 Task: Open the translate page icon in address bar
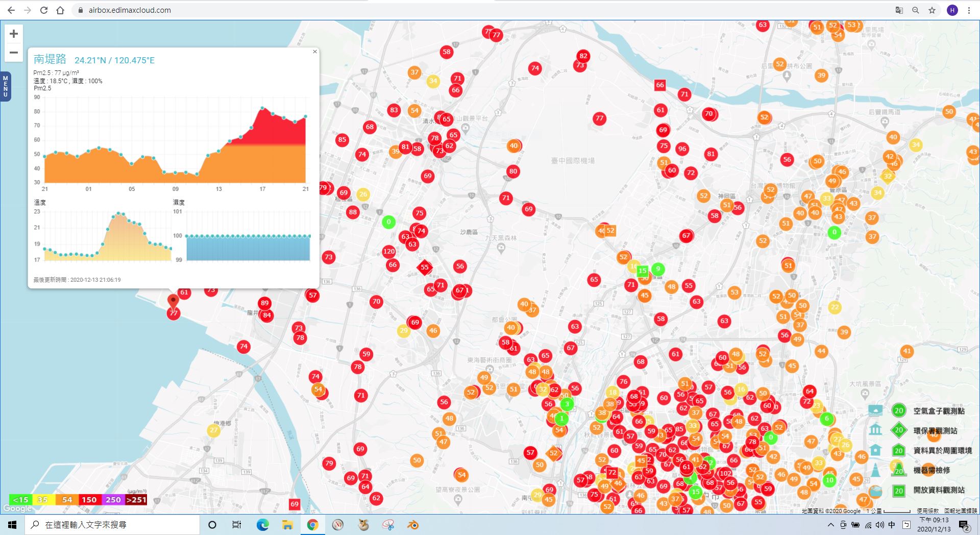click(899, 10)
